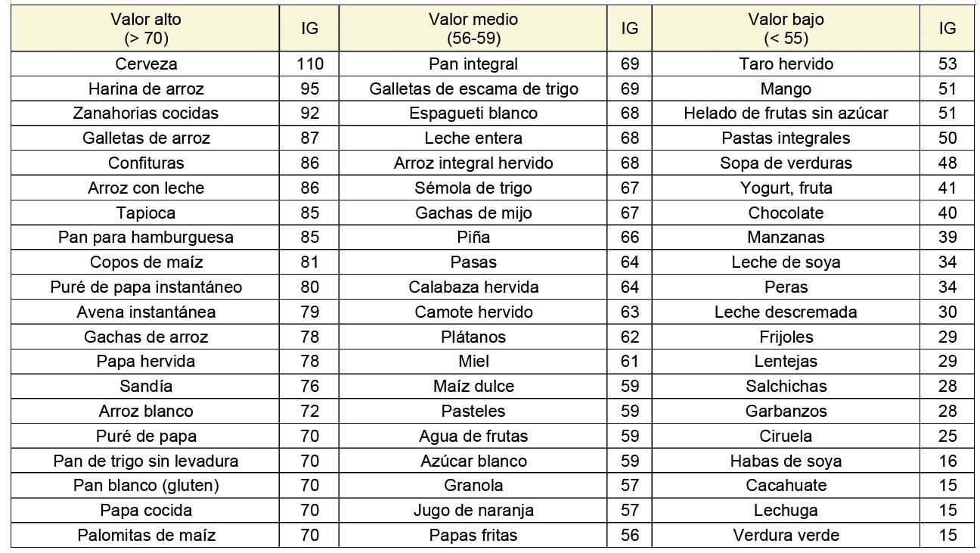The height and width of the screenshot is (553, 980).
Task: Click the 'Valor bajo (< 55)' header
Action: coord(786,28)
